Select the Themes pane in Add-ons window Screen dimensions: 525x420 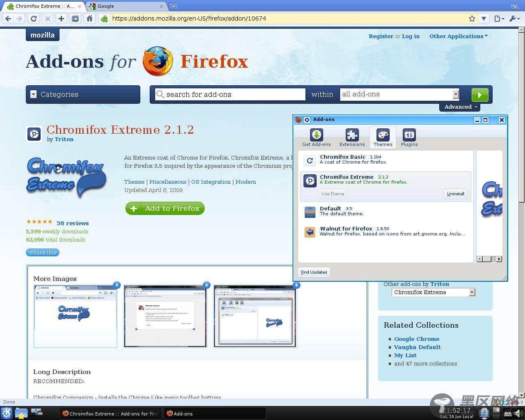pos(383,137)
